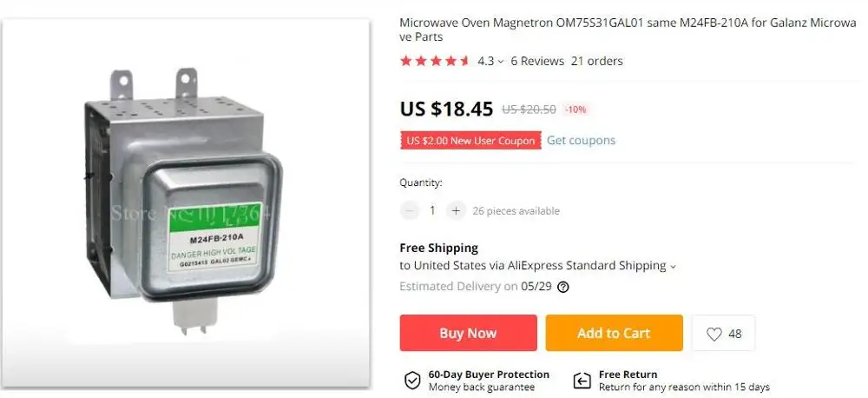
Task: Open the Get coupons link
Action: coord(581,140)
